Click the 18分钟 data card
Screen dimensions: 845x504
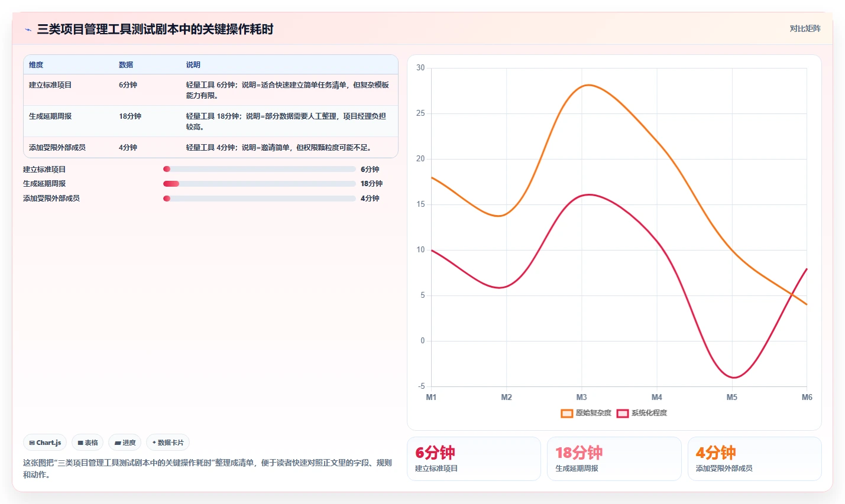(614, 459)
